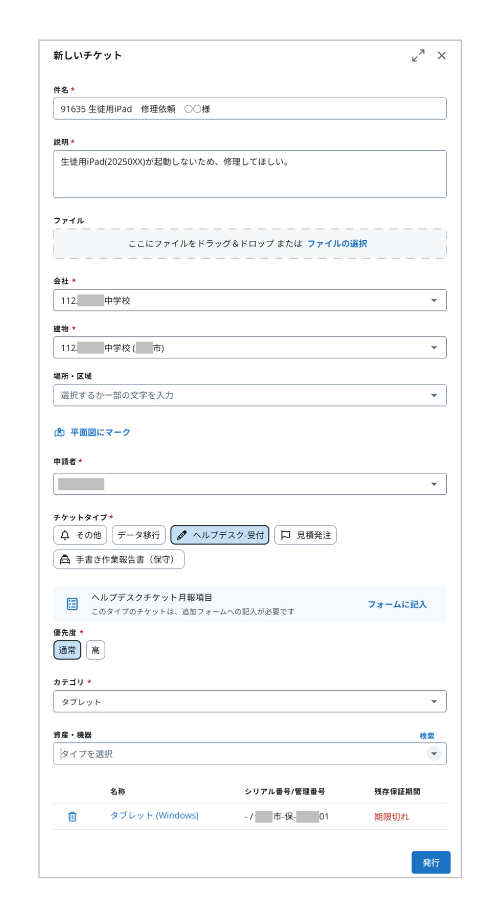This screenshot has width=500, height=905.
Task: Click the 発行 button
Action: tap(431, 862)
